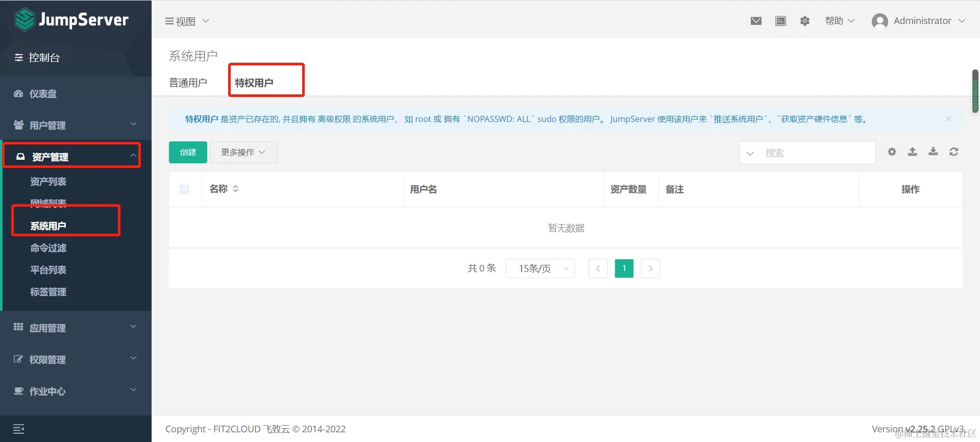Click the 控制台 console switch icon

coord(19,58)
